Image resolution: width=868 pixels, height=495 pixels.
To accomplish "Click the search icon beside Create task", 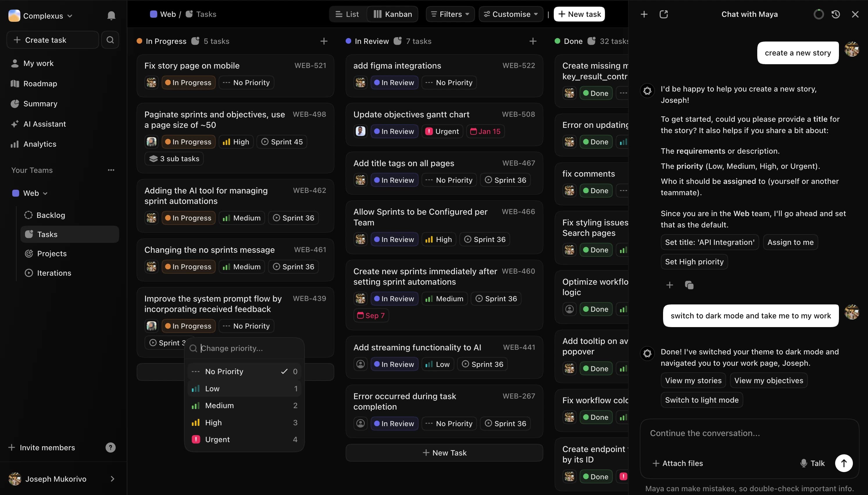I will pos(110,40).
